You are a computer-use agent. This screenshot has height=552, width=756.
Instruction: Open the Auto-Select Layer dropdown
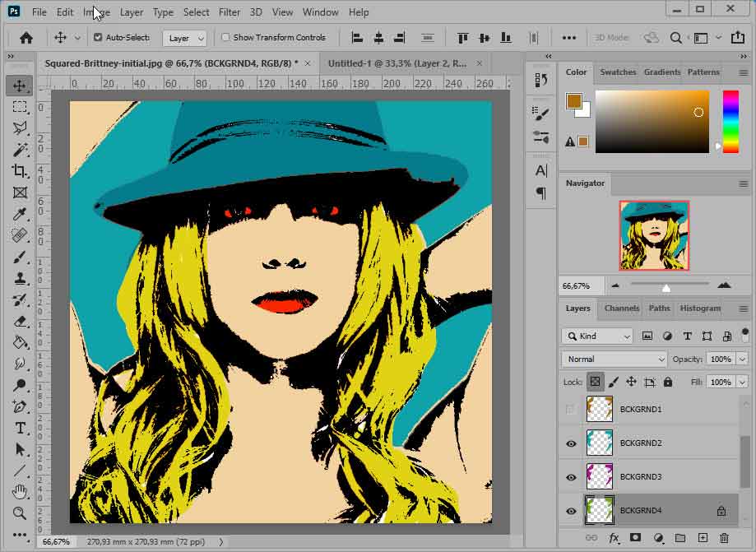pos(185,38)
